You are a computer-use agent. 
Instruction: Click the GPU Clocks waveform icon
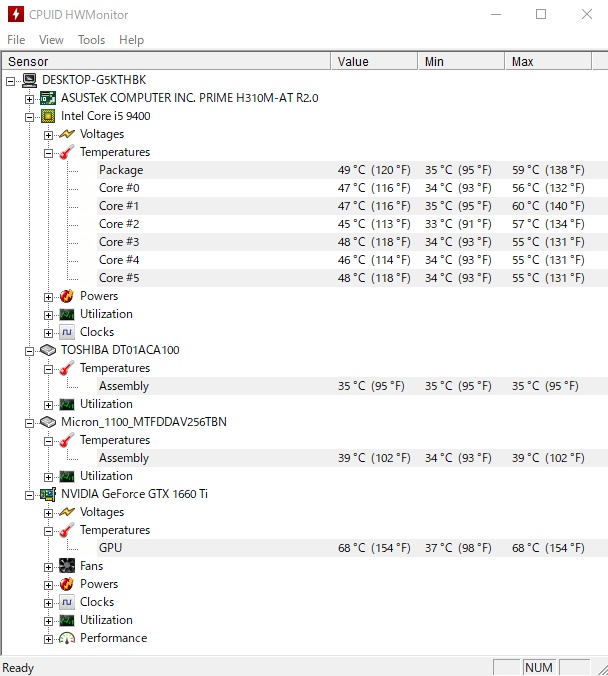point(67,602)
